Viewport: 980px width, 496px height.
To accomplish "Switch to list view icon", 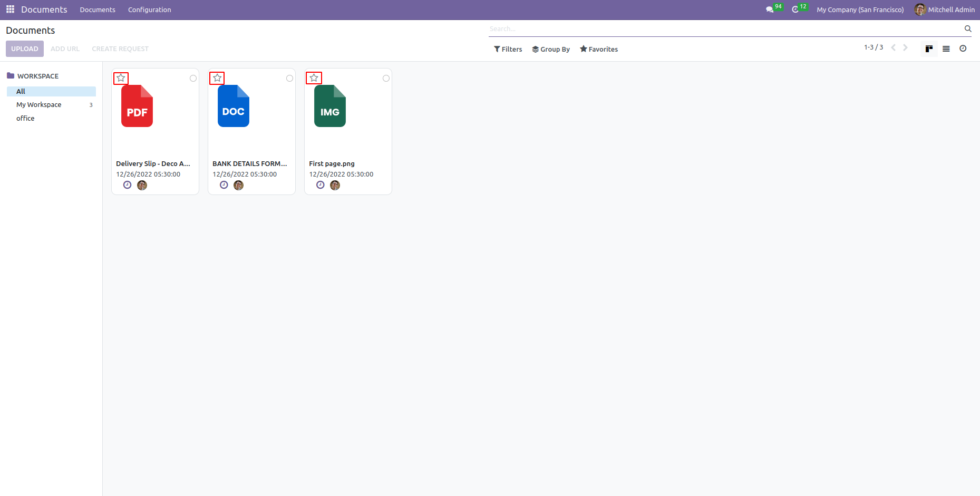I will point(946,48).
